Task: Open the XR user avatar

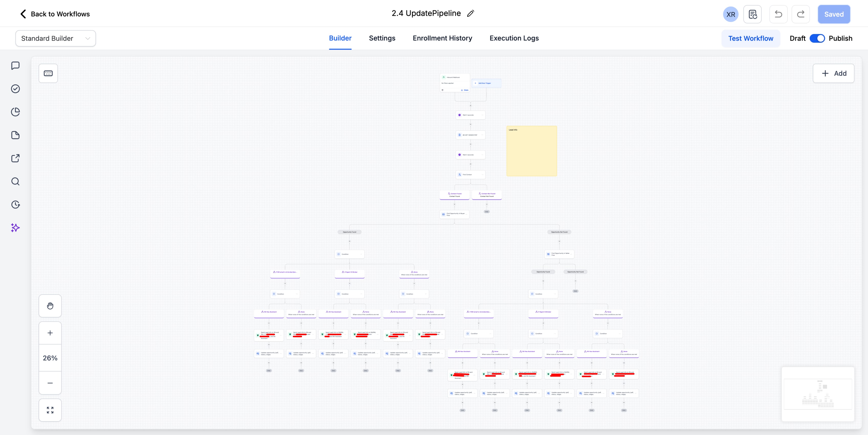Action: [x=730, y=14]
